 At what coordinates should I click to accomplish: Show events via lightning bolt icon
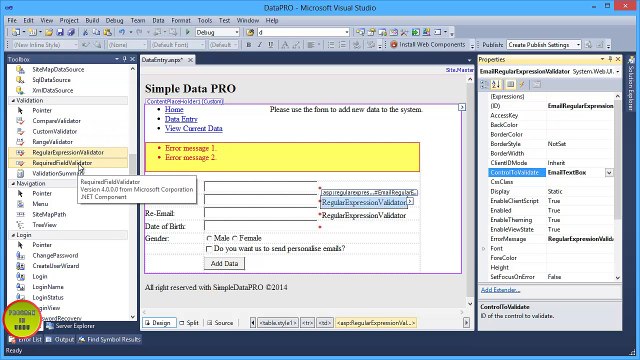(x=522, y=84)
